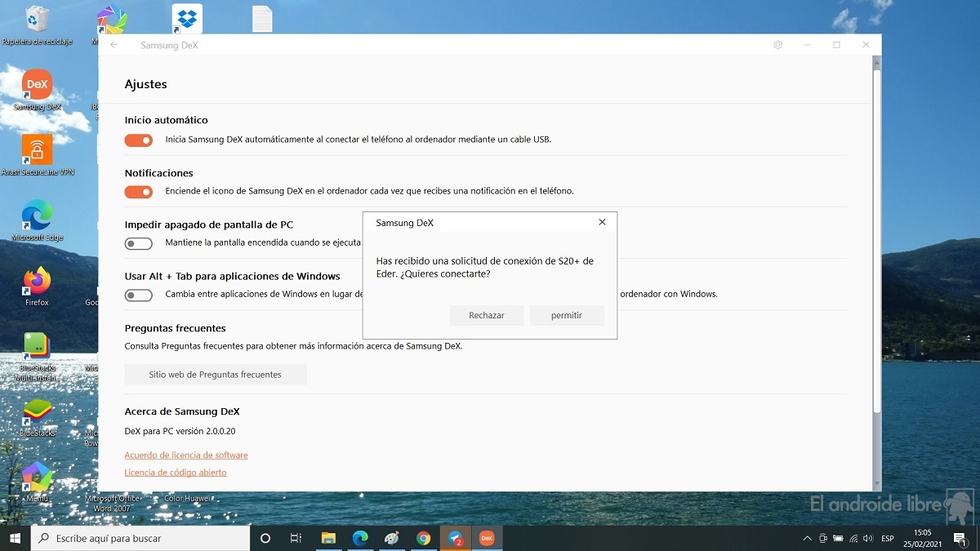Screen dimensions: 980x551
Task: Open the Licencia de código abierto link
Action: pyautogui.click(x=176, y=473)
